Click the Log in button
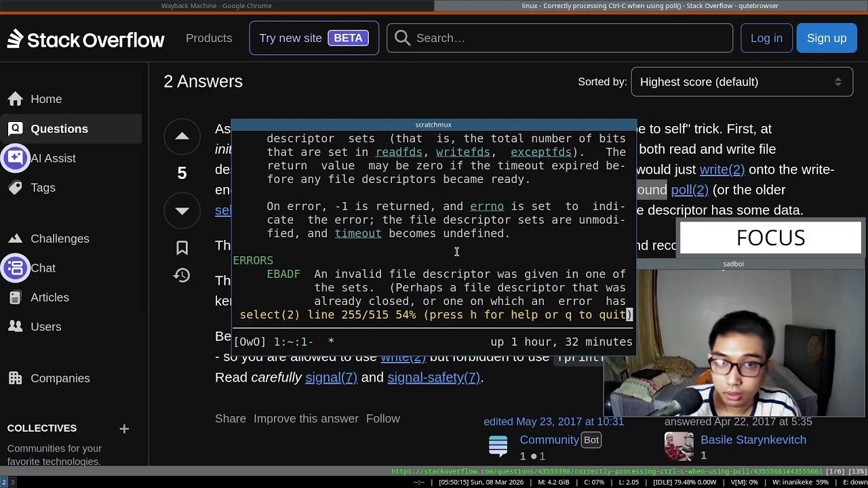The image size is (868, 488). pyautogui.click(x=766, y=38)
